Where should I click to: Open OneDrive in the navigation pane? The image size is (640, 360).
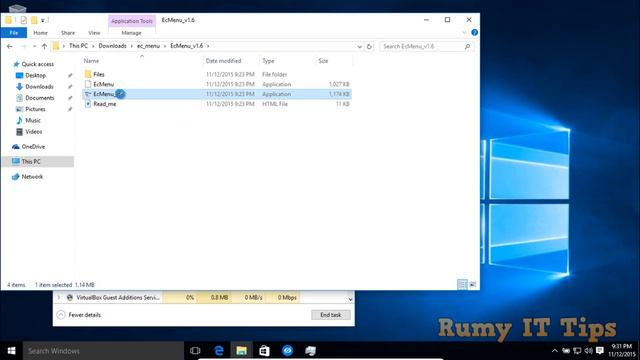33,147
